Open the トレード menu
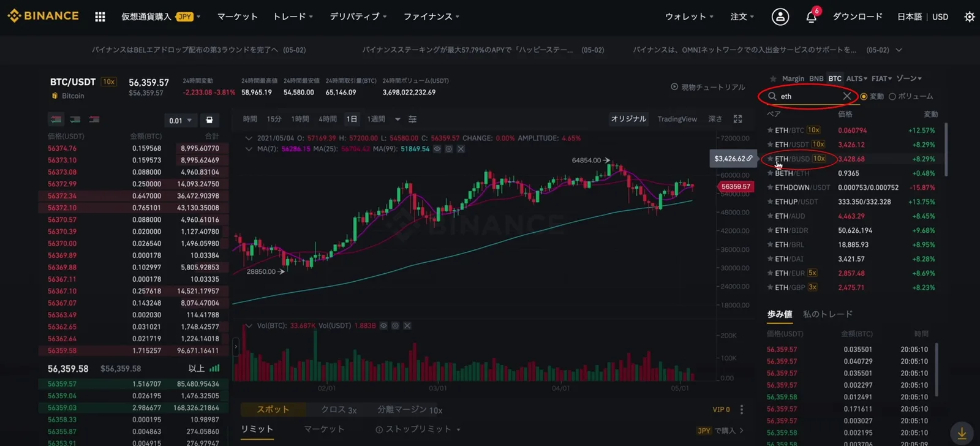The width and height of the screenshot is (980, 446). [293, 17]
